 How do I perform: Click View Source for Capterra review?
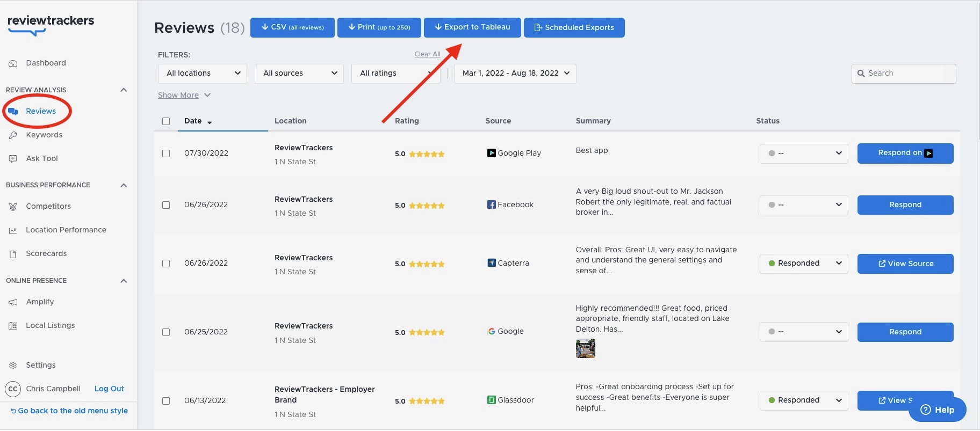[x=905, y=264]
